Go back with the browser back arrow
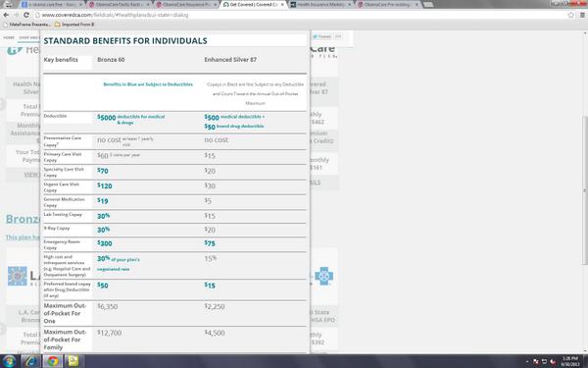The image size is (588, 368). point(6,15)
